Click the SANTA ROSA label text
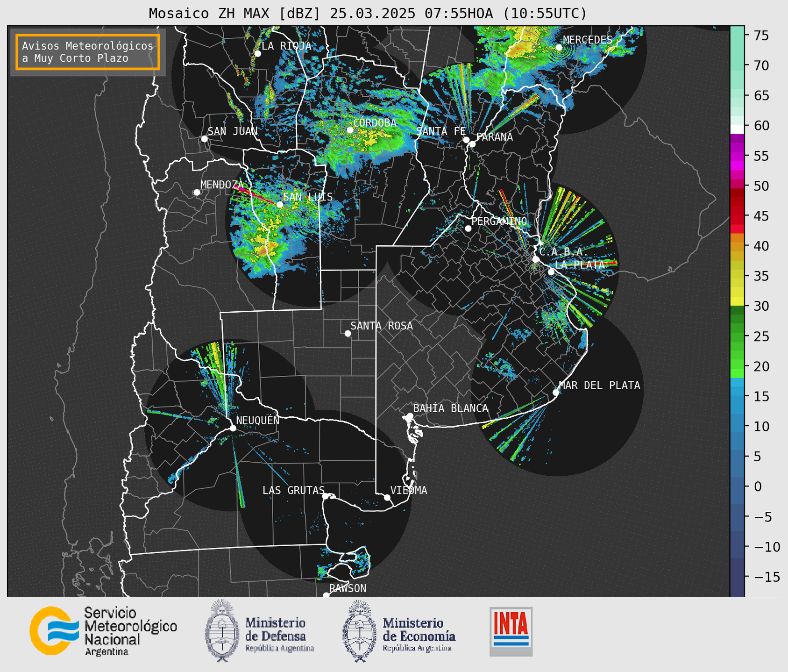The width and height of the screenshot is (788, 672). coord(382,326)
